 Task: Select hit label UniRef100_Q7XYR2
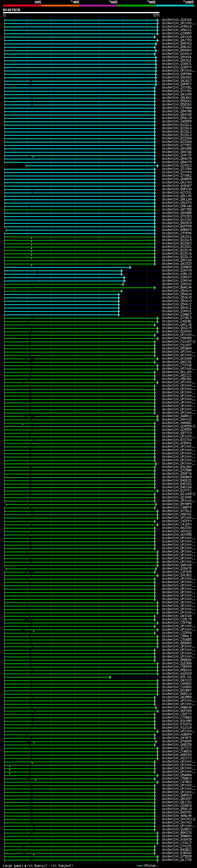(177, 91)
